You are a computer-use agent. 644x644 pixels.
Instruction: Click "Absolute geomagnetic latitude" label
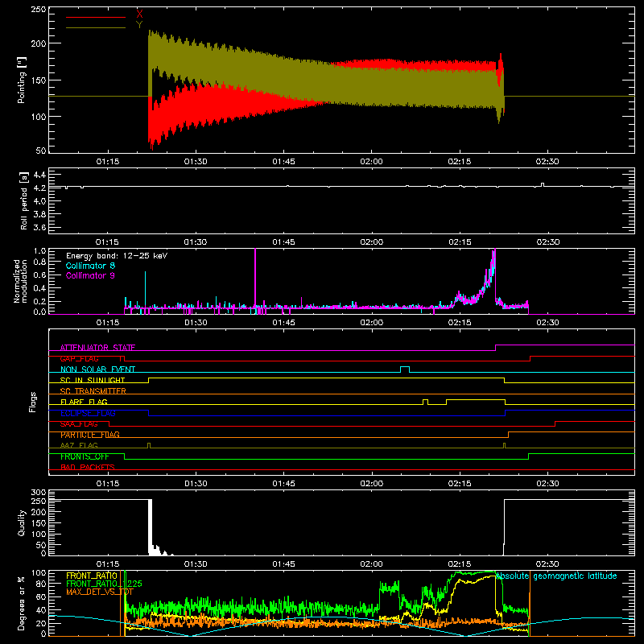click(x=556, y=576)
